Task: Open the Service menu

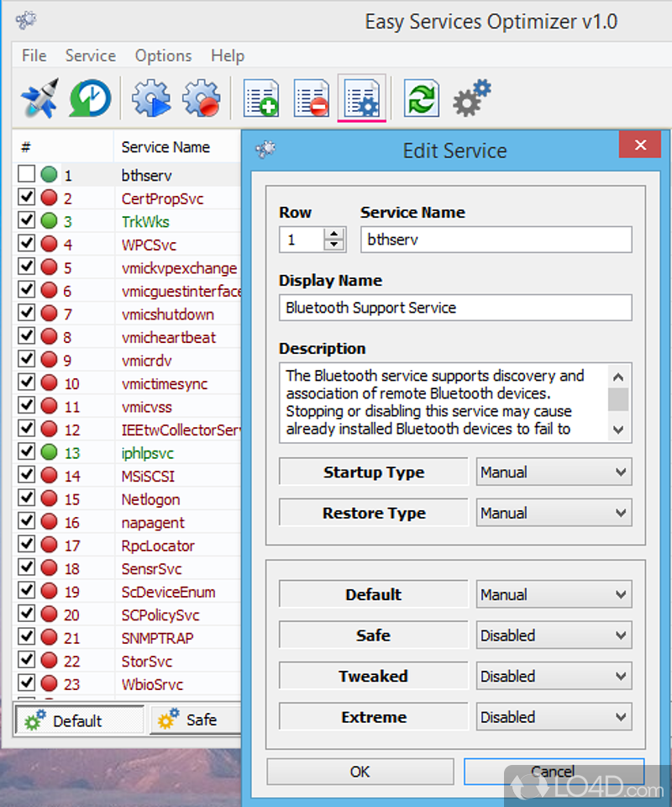Action: coord(90,55)
